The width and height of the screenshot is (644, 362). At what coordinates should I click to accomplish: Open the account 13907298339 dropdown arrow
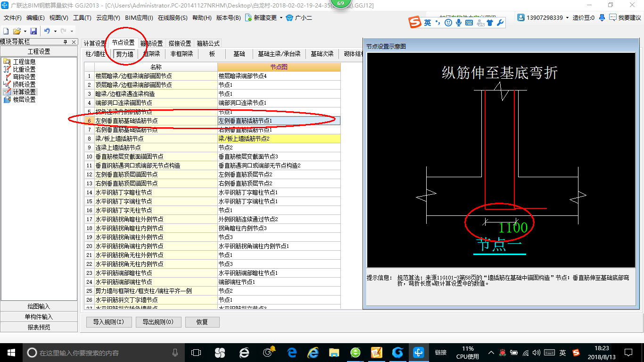[567, 18]
